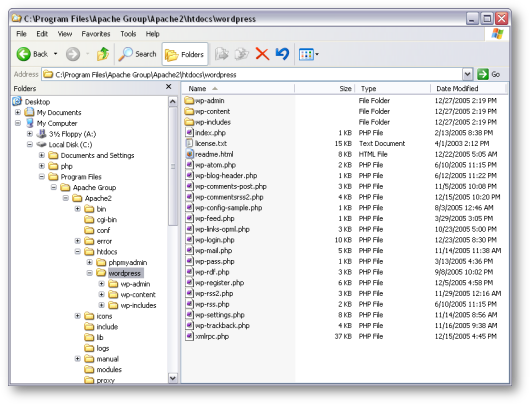The image size is (530, 404).
Task: Open the Back history dropdown arrow
Action: coord(55,54)
